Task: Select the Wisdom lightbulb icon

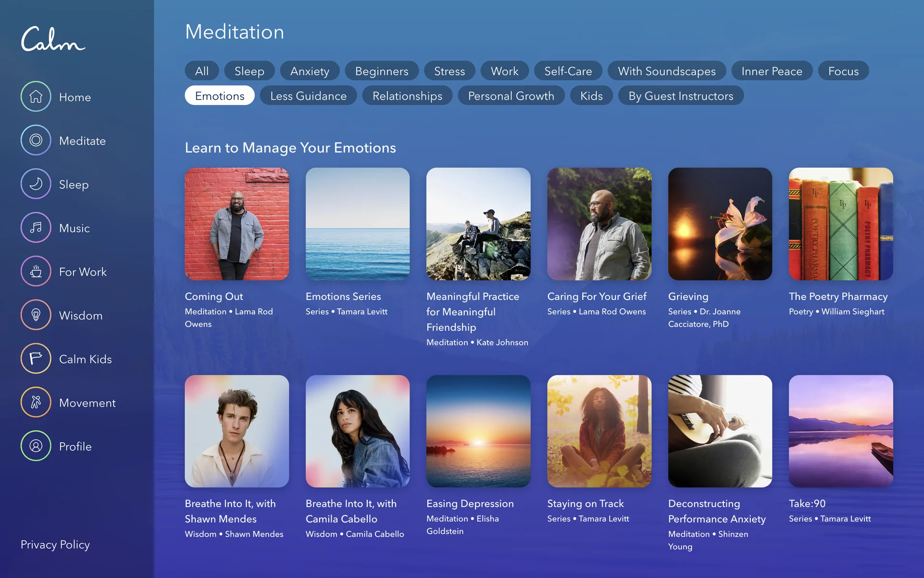Action: [36, 315]
